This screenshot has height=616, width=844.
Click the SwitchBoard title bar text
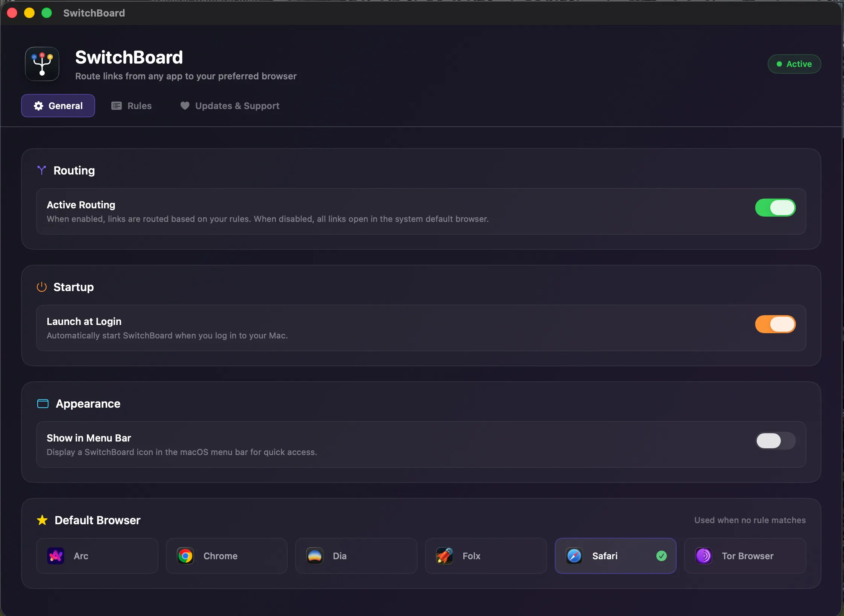point(94,13)
